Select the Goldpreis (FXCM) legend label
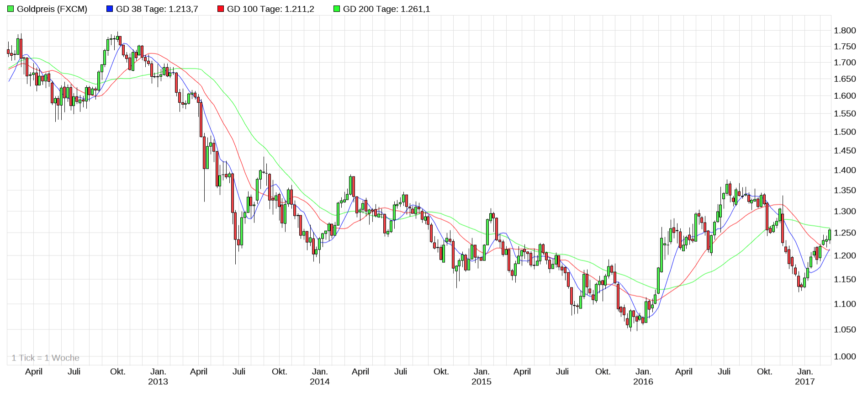868x393 pixels. pyautogui.click(x=52, y=9)
